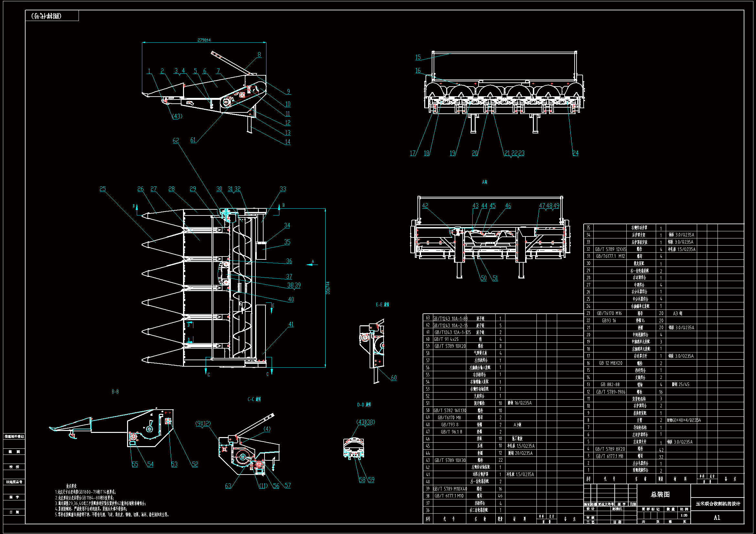Click part callout number 24 label
The image size is (756, 534).
(x=575, y=153)
